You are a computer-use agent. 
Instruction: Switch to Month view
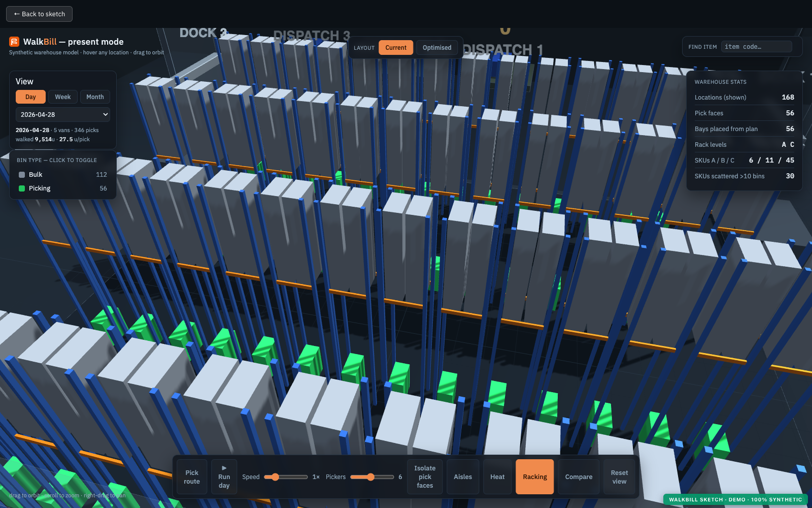coord(95,97)
